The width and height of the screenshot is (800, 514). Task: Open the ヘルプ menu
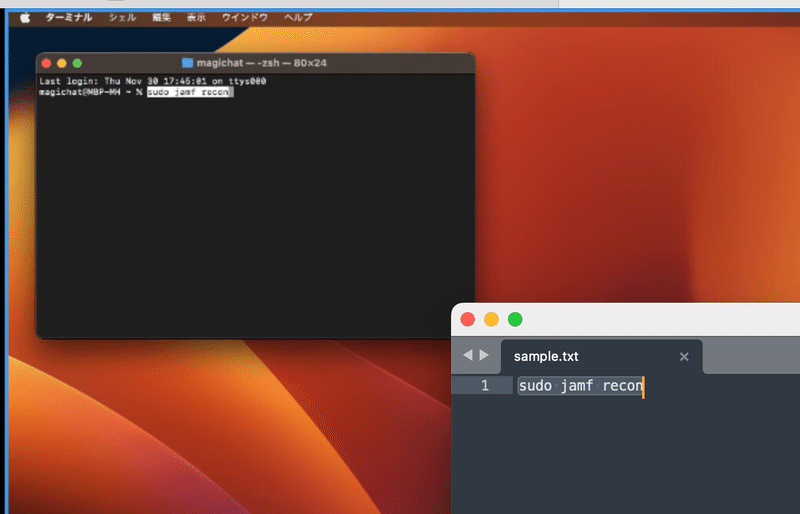298,17
